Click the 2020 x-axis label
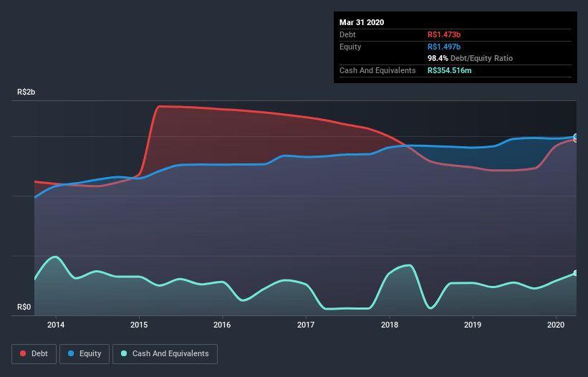 click(x=556, y=325)
